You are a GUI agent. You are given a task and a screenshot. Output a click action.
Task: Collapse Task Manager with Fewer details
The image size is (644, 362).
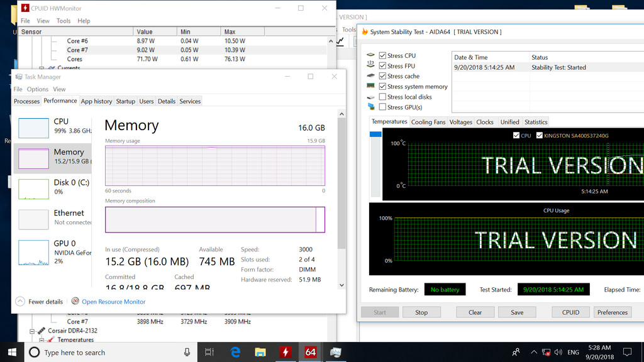[40, 302]
